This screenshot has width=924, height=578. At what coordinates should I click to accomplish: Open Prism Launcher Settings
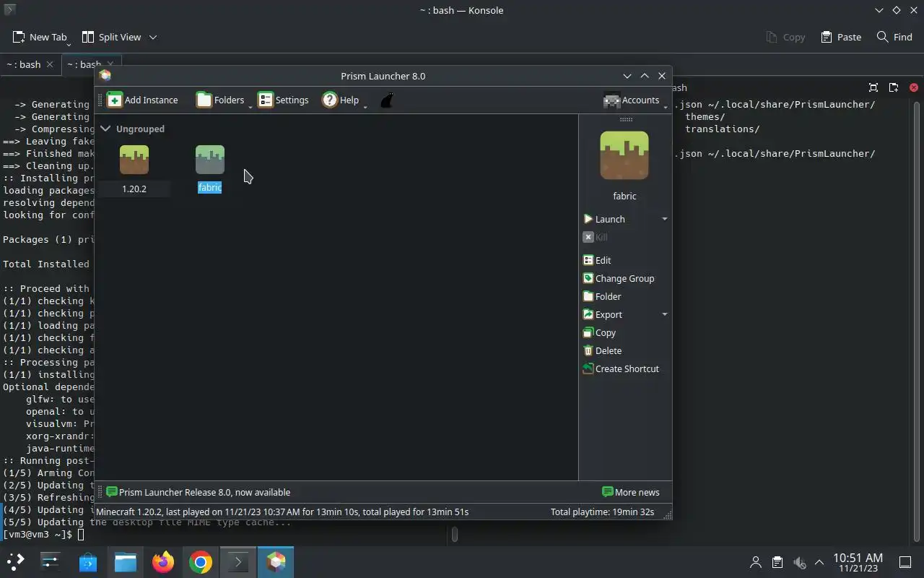283,100
